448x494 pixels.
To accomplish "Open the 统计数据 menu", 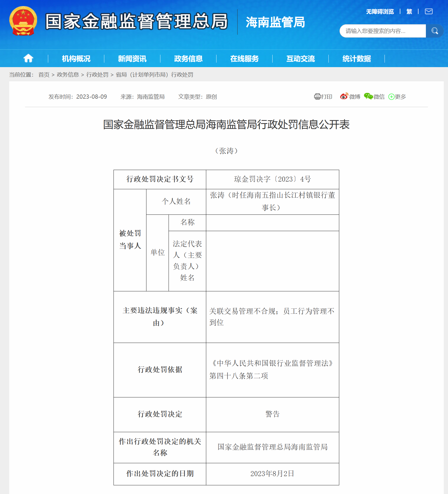I will (357, 58).
